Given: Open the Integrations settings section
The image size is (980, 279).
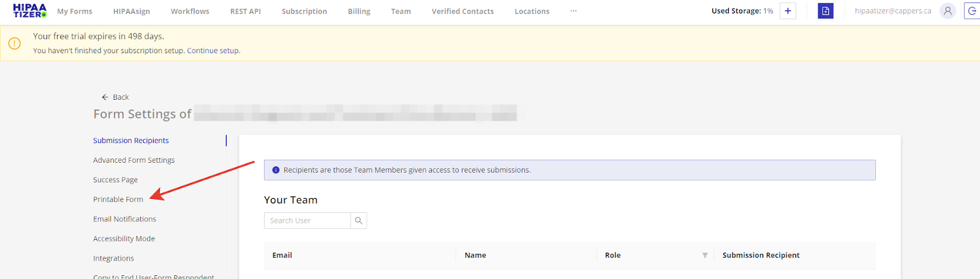Looking at the screenshot, I should (x=113, y=258).
